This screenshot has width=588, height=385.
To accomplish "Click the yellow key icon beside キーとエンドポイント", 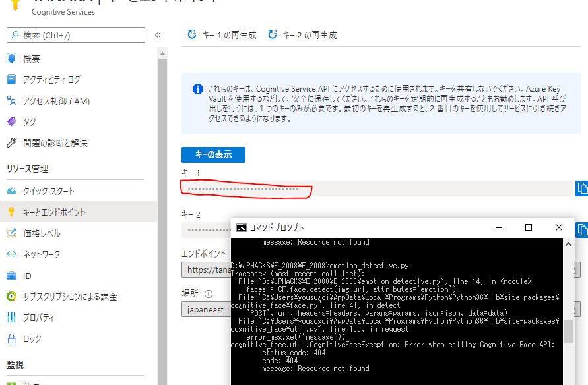I will (11, 212).
